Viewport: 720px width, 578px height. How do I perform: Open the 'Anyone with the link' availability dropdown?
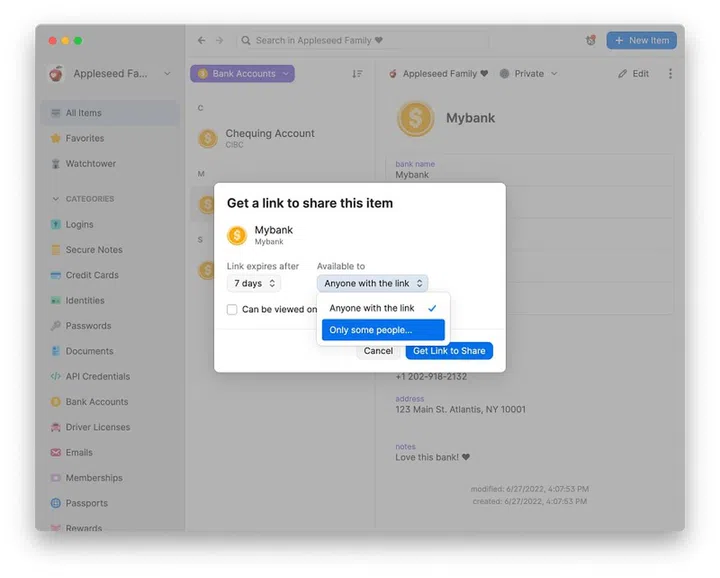tap(372, 283)
